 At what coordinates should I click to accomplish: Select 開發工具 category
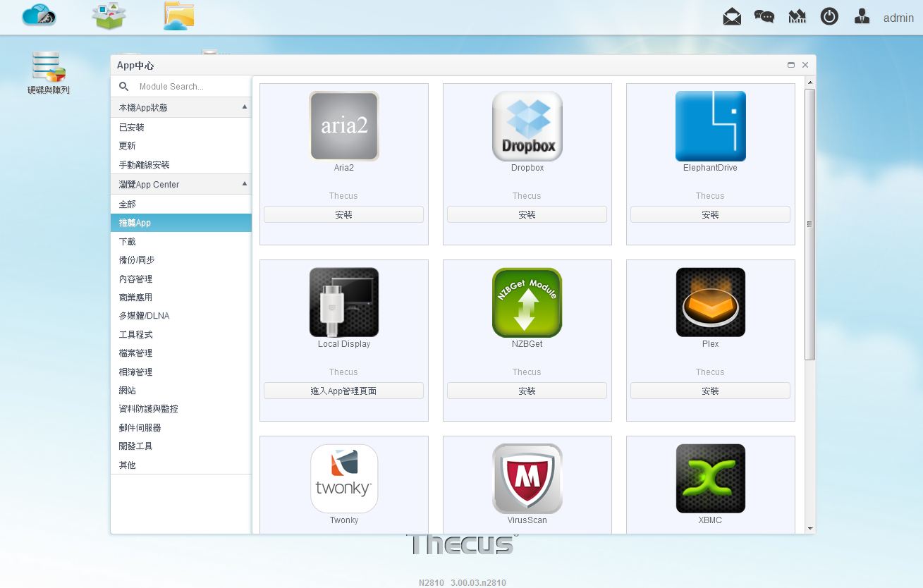(x=181, y=446)
